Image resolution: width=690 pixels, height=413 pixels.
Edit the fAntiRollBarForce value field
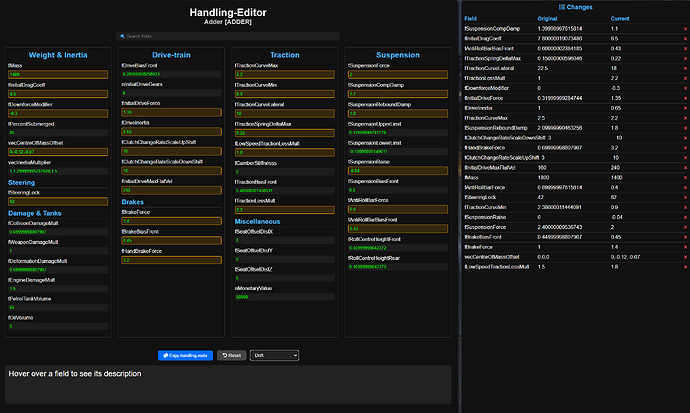point(398,209)
